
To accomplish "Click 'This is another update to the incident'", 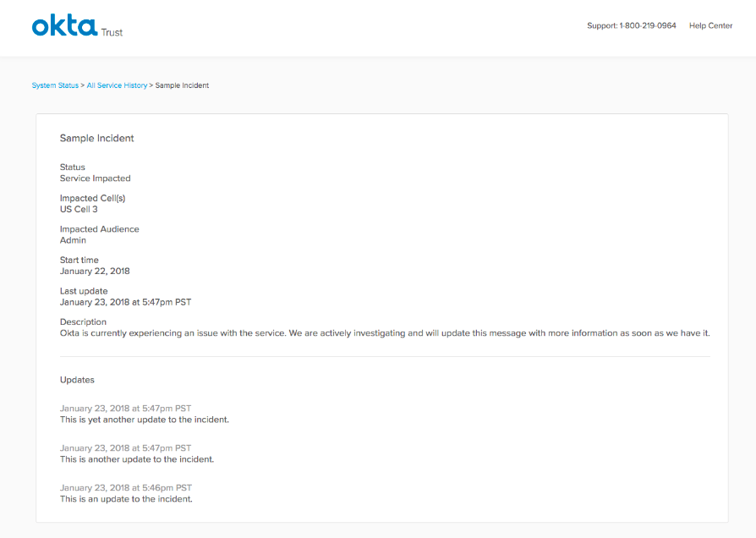I will pyautogui.click(x=137, y=459).
